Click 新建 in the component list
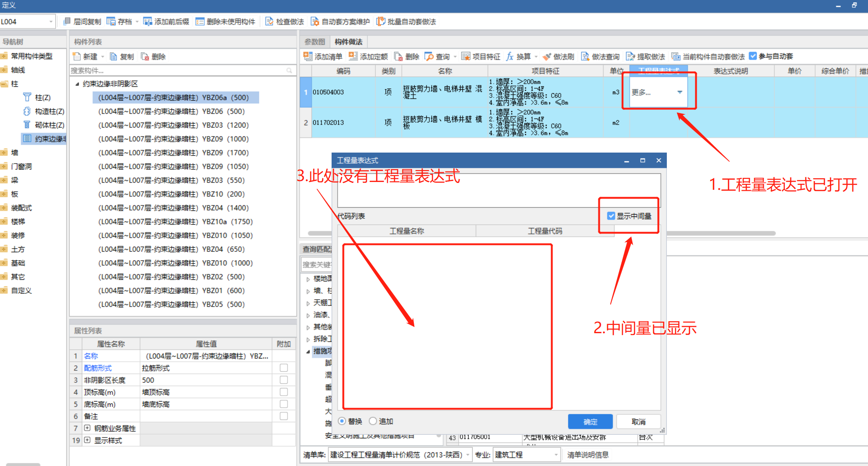Viewport: 868px width, 466px height. coord(85,57)
